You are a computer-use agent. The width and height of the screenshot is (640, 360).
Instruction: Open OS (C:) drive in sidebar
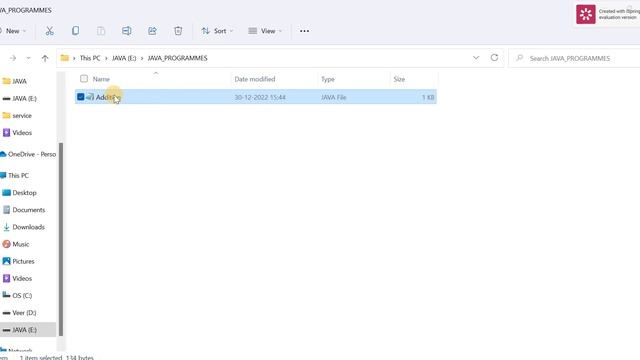point(17,296)
